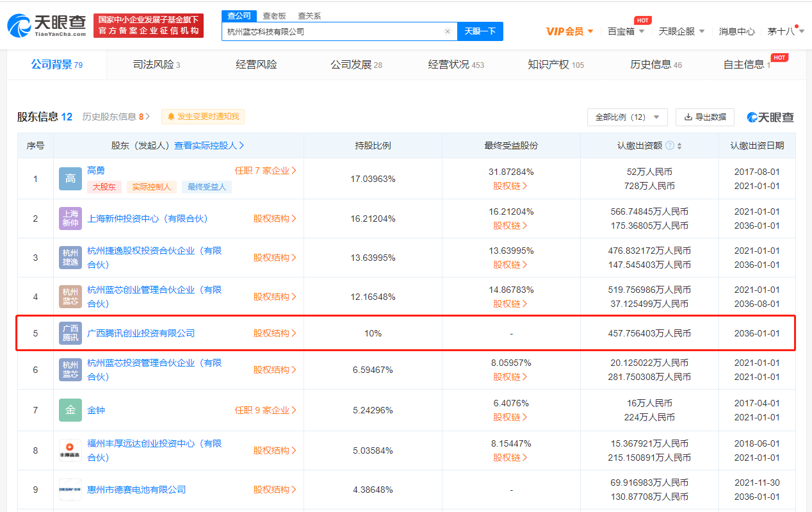Open the TianYanCha logo homepage
Screen dimensions: 812x512
tap(47, 25)
